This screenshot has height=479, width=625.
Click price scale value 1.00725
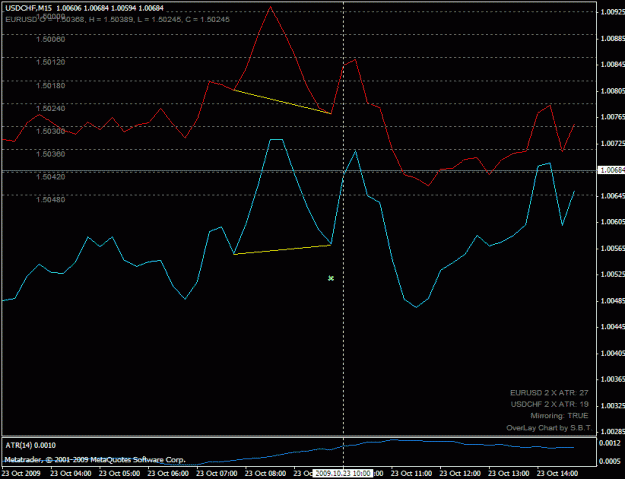pyautogui.click(x=612, y=143)
